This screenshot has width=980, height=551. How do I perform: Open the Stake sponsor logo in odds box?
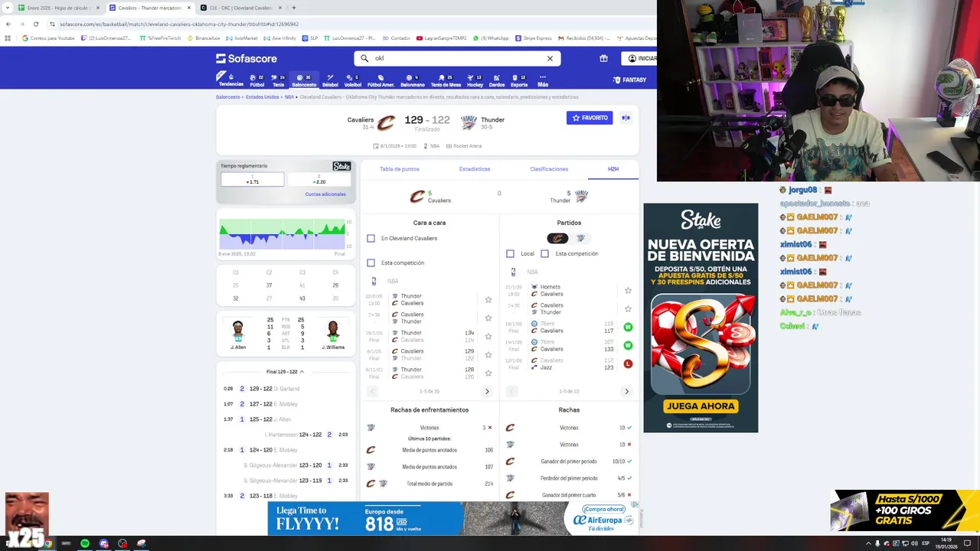click(341, 166)
